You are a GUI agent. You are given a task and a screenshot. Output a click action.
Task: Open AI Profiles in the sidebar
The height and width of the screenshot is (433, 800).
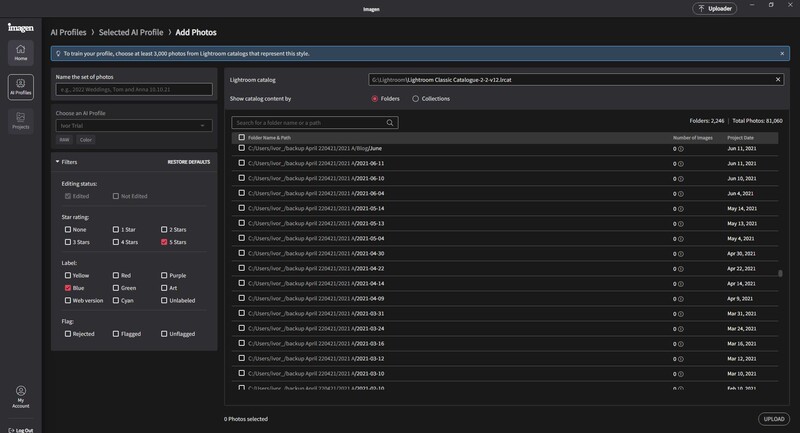point(20,87)
